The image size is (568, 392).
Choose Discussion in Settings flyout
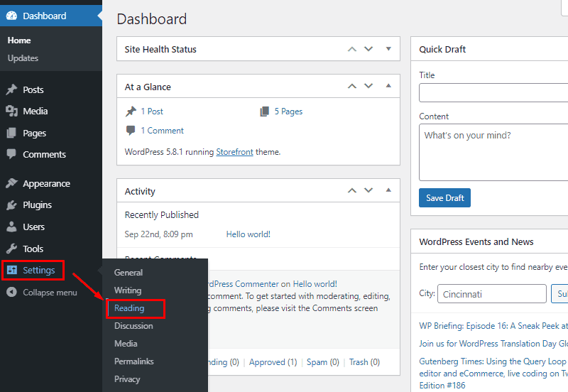(133, 326)
